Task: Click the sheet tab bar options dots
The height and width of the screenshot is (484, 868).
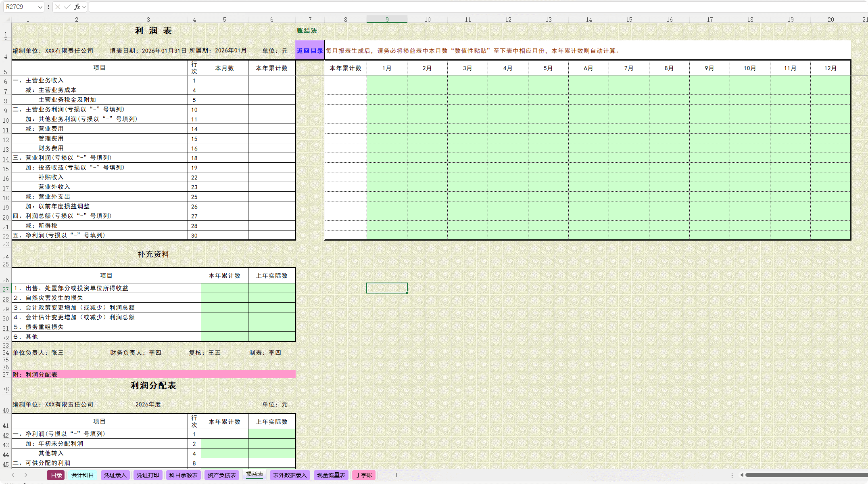Action: pyautogui.click(x=732, y=475)
